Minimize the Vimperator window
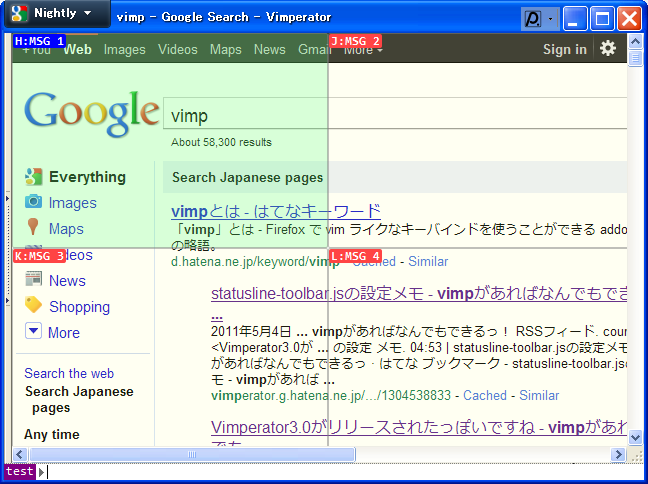Image resolution: width=648 pixels, height=484 pixels. point(575,19)
